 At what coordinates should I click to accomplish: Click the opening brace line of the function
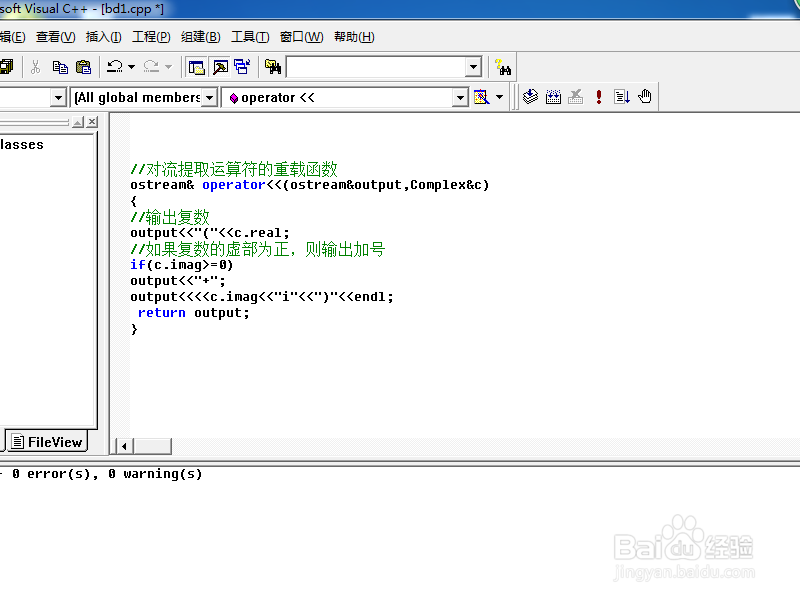tap(134, 201)
